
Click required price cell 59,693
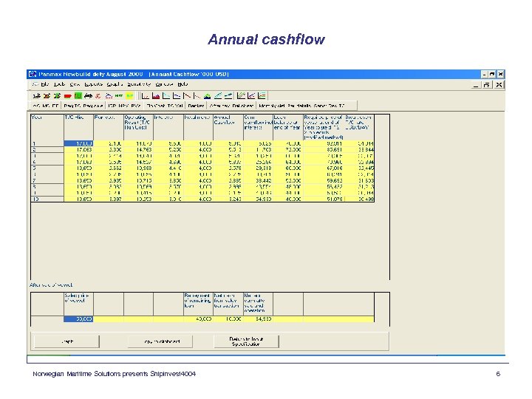tap(324, 180)
